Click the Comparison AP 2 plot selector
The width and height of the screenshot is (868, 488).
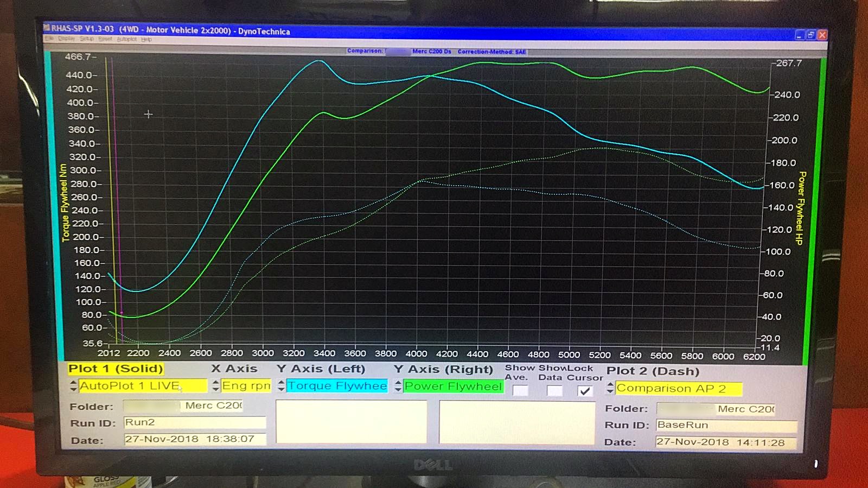(x=678, y=389)
